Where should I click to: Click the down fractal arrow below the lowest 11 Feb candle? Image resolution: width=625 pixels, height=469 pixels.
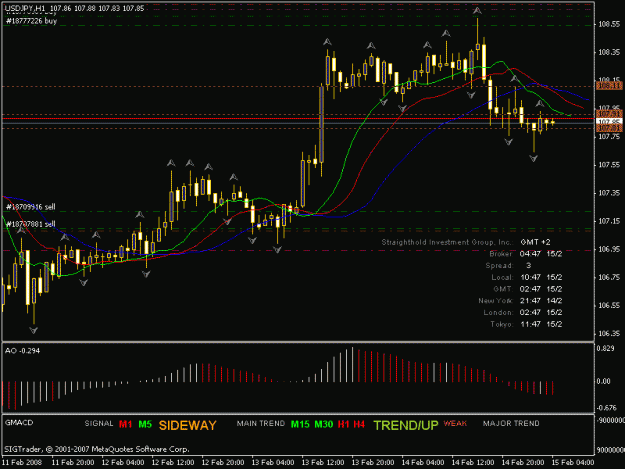[33, 330]
